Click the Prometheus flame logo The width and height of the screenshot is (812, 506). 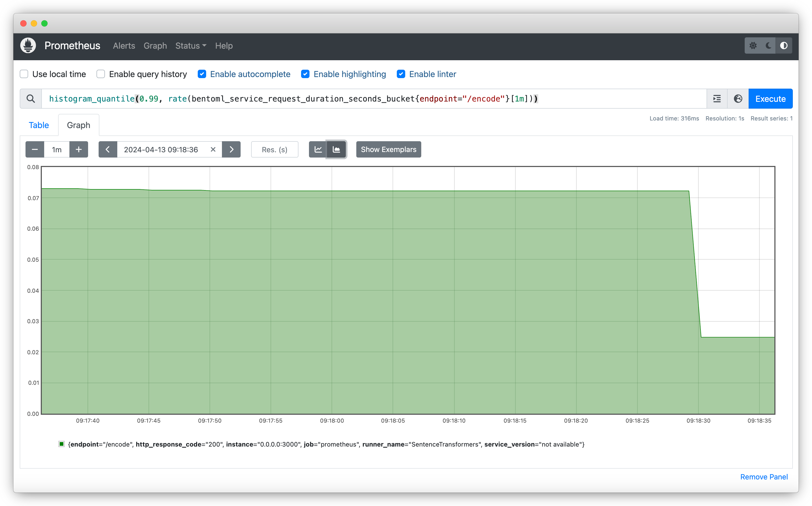coord(28,45)
